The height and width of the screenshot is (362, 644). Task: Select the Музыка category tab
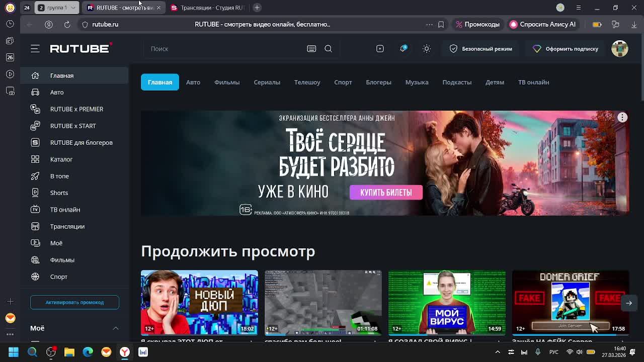coord(417,82)
